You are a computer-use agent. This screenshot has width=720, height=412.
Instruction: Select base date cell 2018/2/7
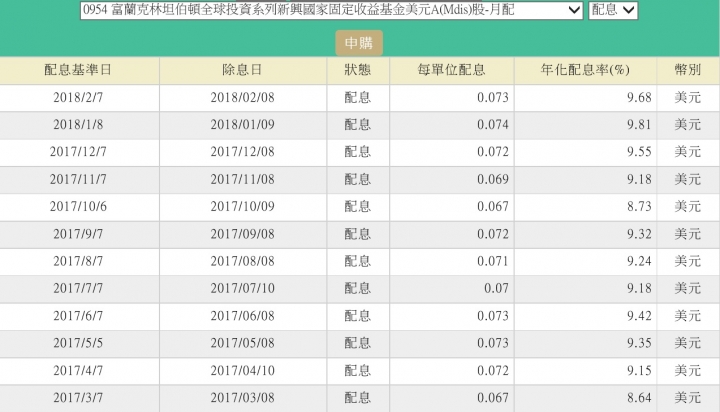pos(78,97)
